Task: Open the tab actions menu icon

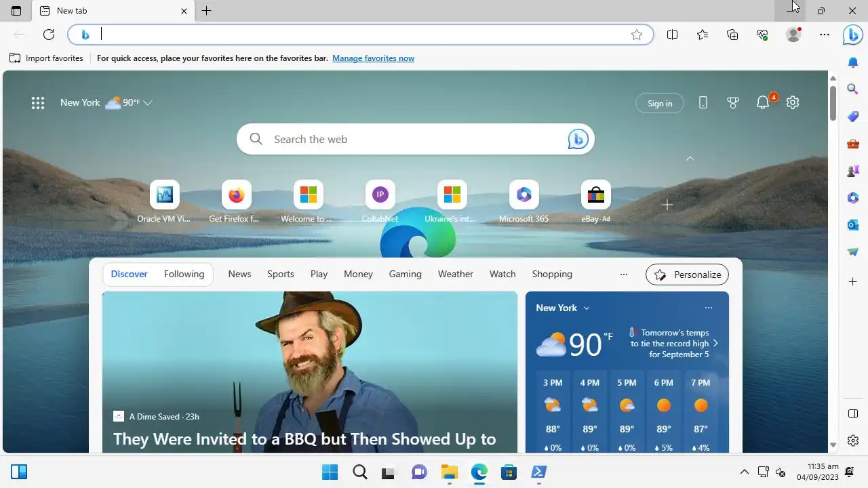Action: [16, 11]
